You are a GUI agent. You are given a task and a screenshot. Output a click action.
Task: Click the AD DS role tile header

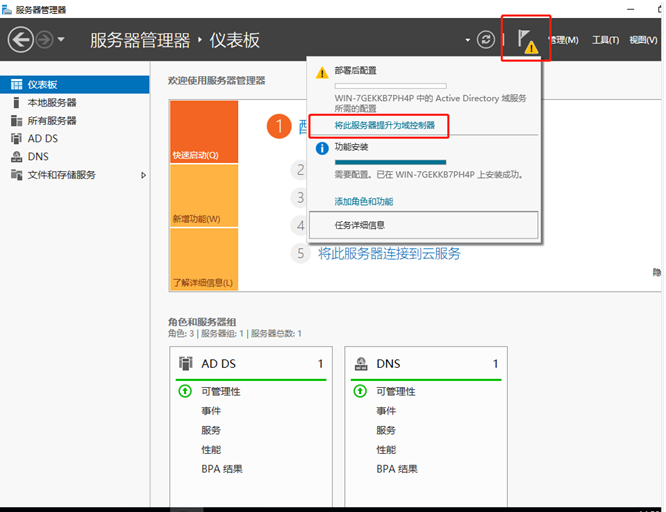pos(251,364)
